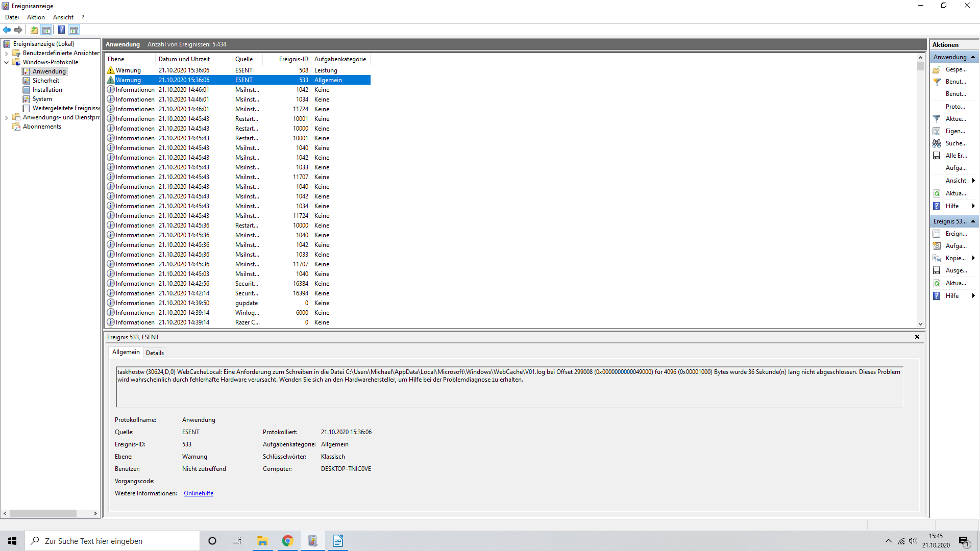Close the Ereignis 533 preview pane
The height and width of the screenshot is (551, 980).
click(917, 337)
